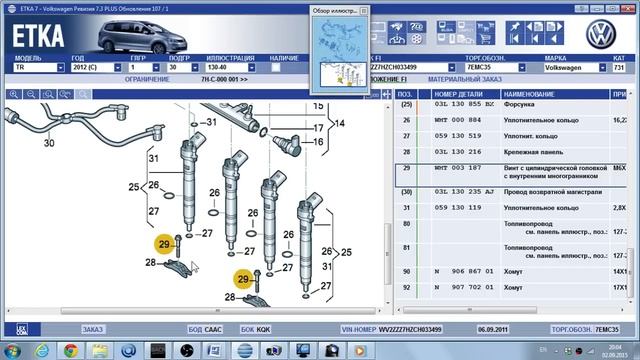Click the rightmost back arrow icon
The width and height of the screenshot is (640, 360).
pyautogui.click(x=554, y=39)
